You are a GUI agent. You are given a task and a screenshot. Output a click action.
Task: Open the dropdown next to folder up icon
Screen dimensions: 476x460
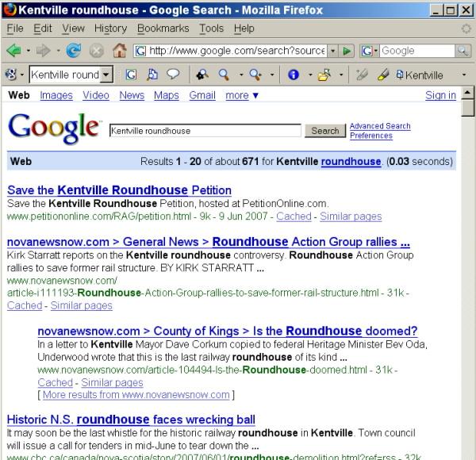point(341,75)
